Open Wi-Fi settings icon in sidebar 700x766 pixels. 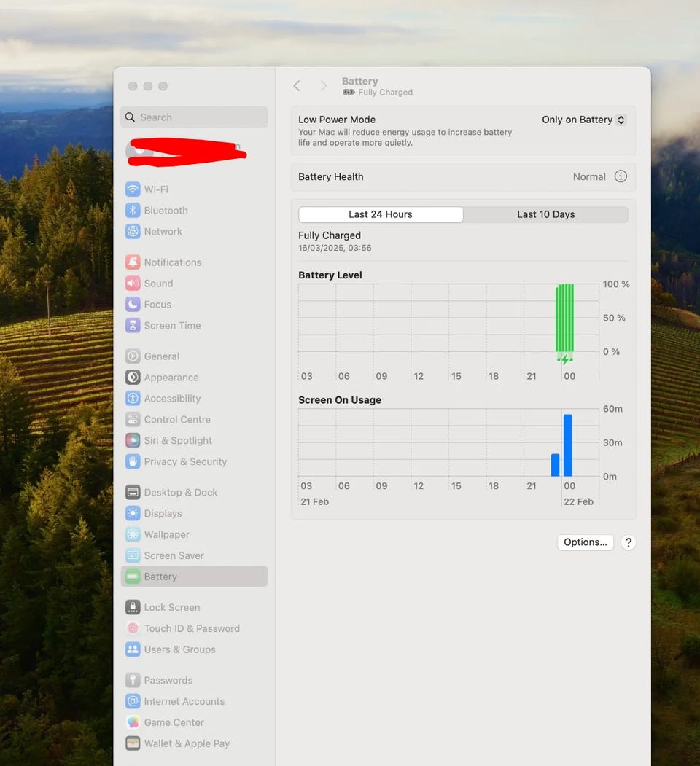click(x=133, y=189)
